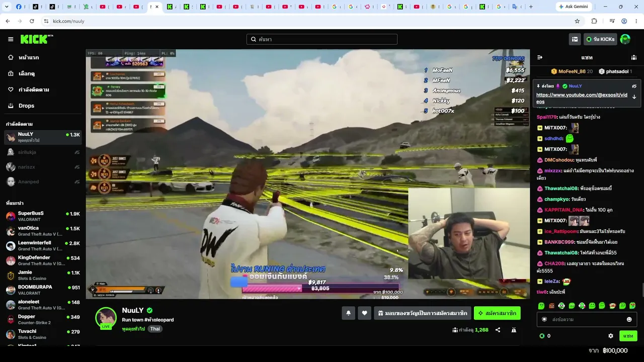Image resolution: width=644 pixels, height=362 pixels.
Task: Click top gifter MoFeeN_86
Action: (572, 71)
